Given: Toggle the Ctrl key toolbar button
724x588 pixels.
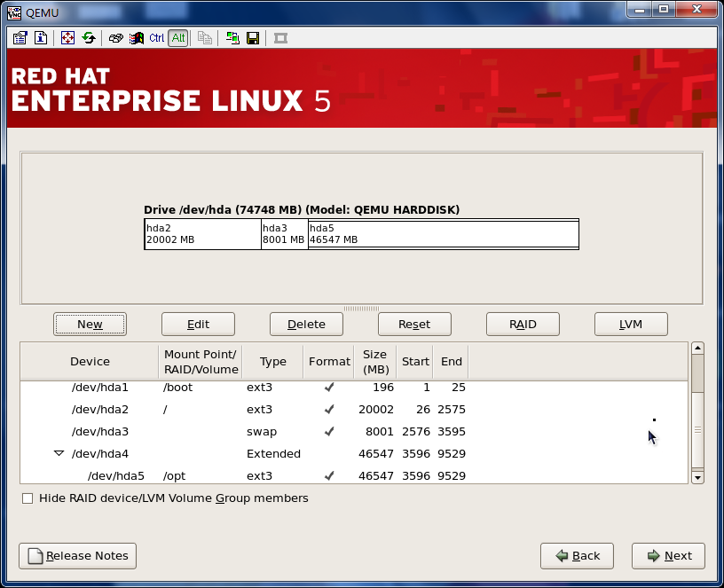Looking at the screenshot, I should pyautogui.click(x=156, y=38).
